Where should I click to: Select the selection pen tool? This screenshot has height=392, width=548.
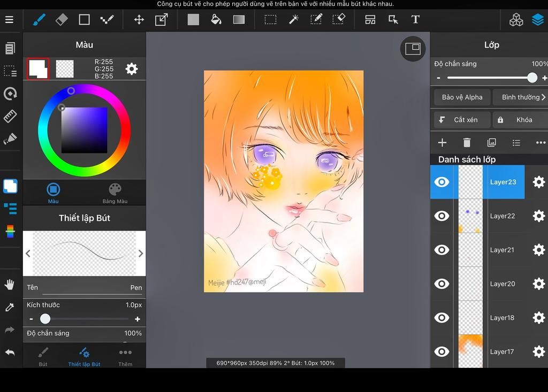pos(316,20)
